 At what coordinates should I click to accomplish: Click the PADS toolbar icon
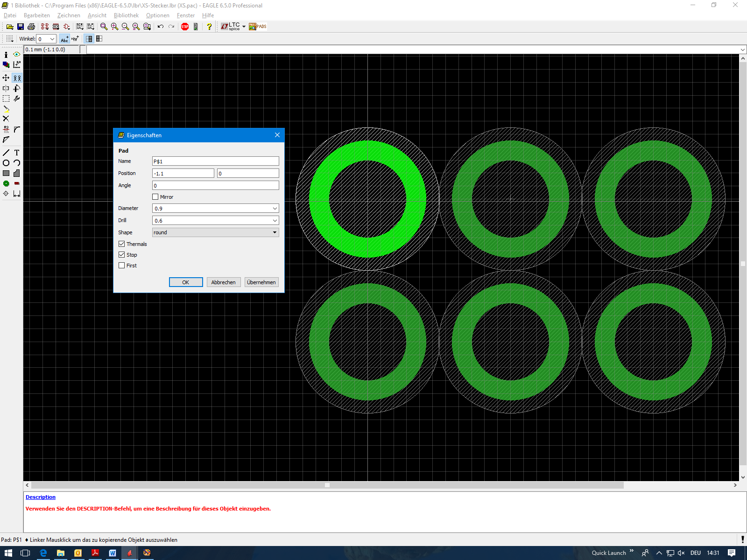tap(258, 27)
